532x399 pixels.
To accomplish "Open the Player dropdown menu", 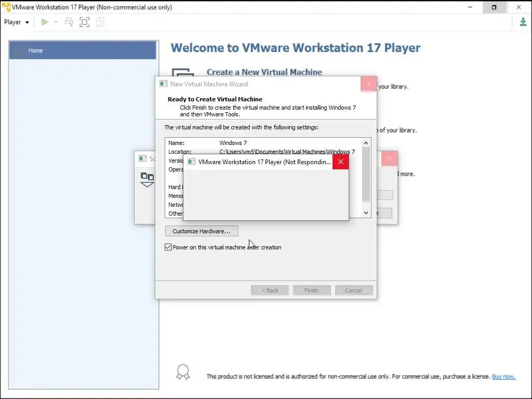I will point(16,22).
